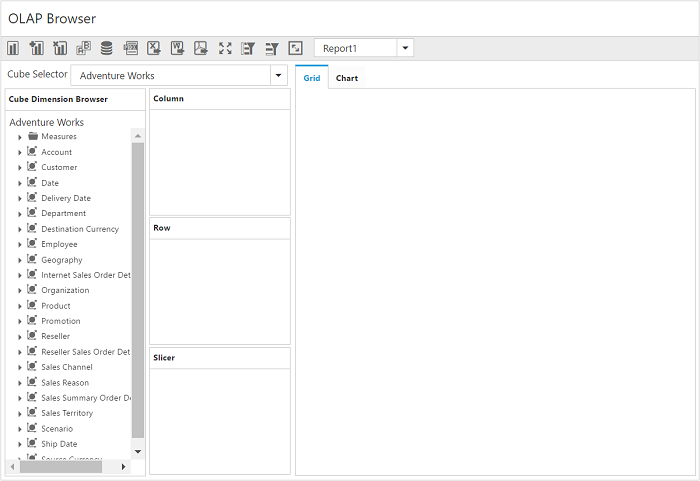The height and width of the screenshot is (481, 700).
Task: Select the Sales Territory dimension
Action: (67, 413)
